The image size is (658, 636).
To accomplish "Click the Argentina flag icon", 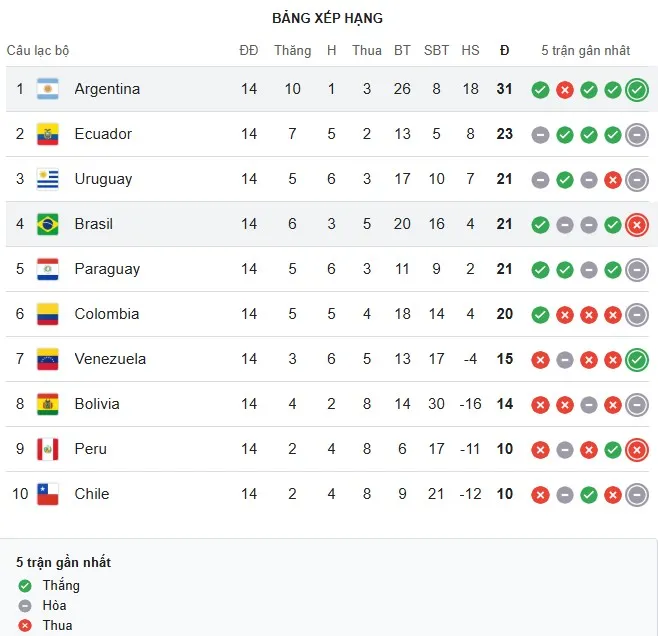I will [x=48, y=89].
